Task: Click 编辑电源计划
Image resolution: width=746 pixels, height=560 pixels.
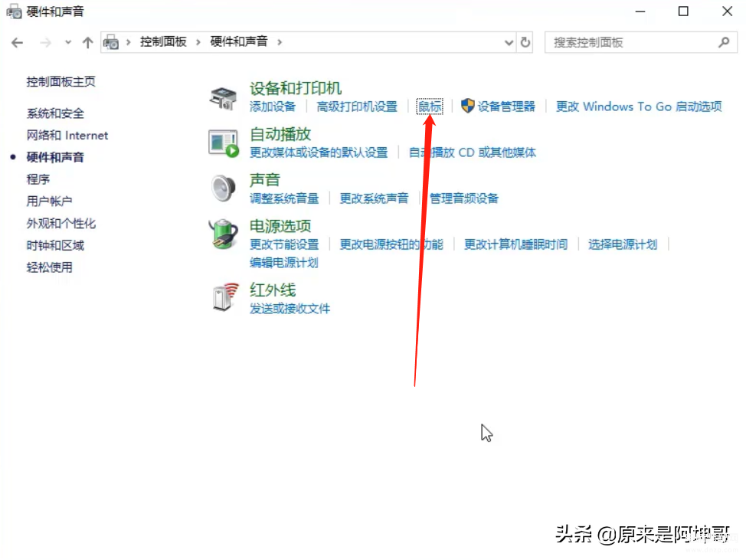Action: (284, 263)
